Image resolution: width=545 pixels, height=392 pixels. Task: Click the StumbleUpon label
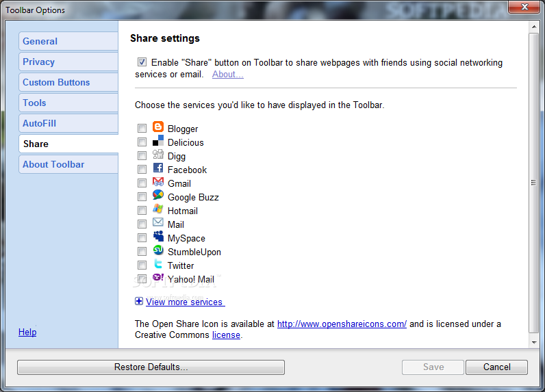tap(194, 252)
